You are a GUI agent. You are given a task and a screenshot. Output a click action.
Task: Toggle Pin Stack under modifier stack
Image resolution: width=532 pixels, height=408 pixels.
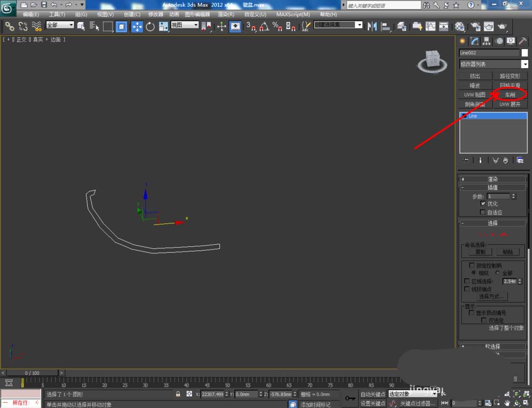tap(467, 161)
